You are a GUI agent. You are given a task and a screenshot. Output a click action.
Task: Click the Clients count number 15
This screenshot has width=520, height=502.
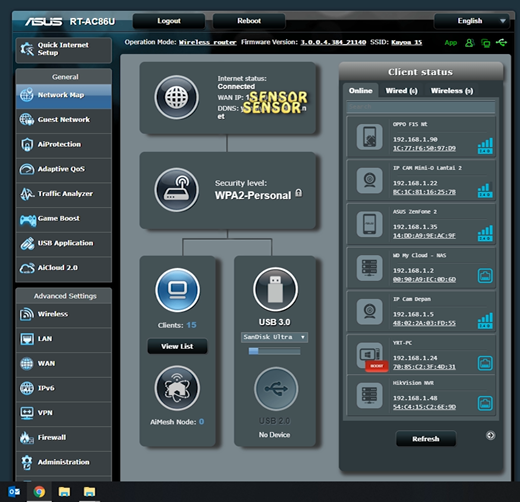[191, 325]
